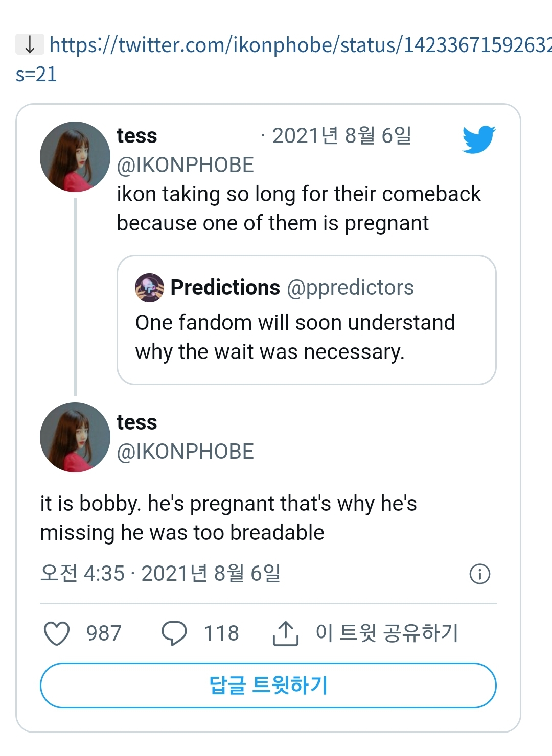Click the @IKONPHOBE handle on the reply tweet

coord(185,452)
